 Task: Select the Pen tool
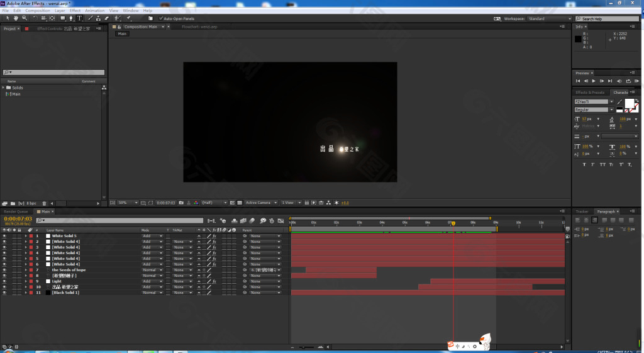[x=71, y=18]
